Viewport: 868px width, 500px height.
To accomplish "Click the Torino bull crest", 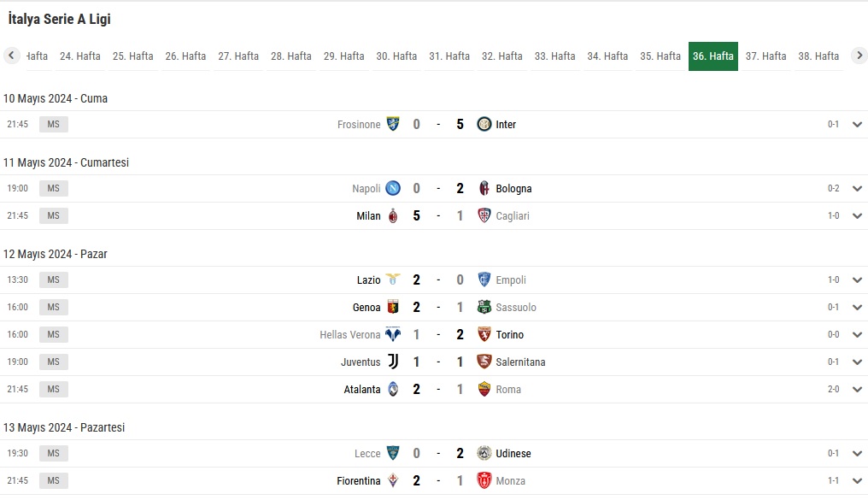I will [x=484, y=334].
